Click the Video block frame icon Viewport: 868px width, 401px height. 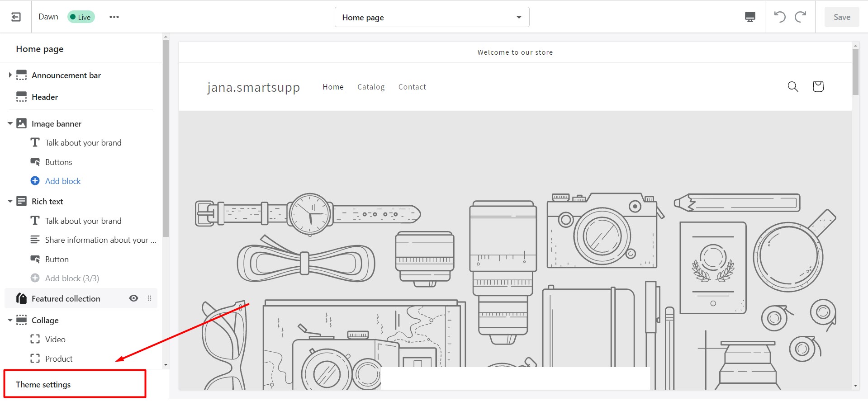35,339
